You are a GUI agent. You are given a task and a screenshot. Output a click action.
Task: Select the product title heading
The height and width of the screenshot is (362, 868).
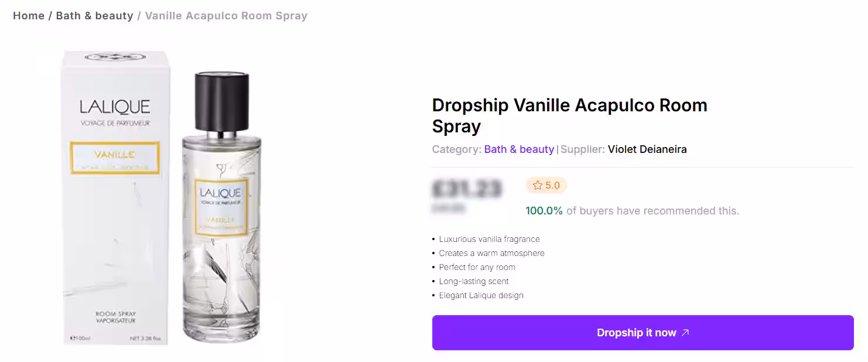(569, 115)
